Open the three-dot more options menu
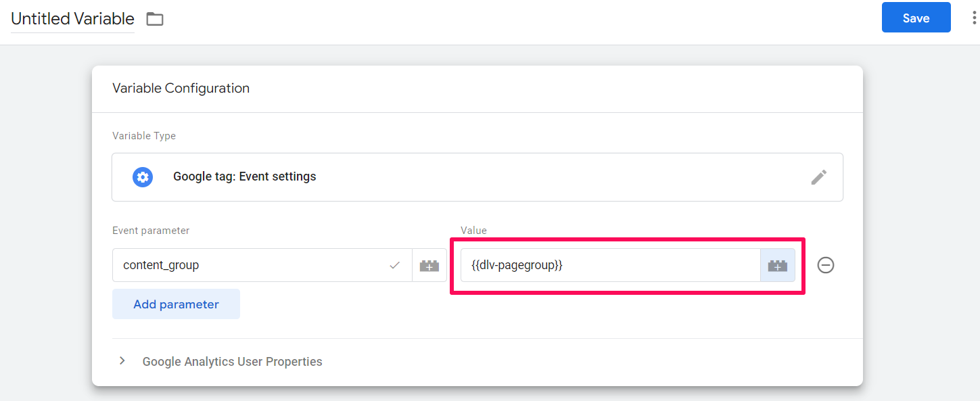Viewport: 980px width, 401px height. [974, 18]
